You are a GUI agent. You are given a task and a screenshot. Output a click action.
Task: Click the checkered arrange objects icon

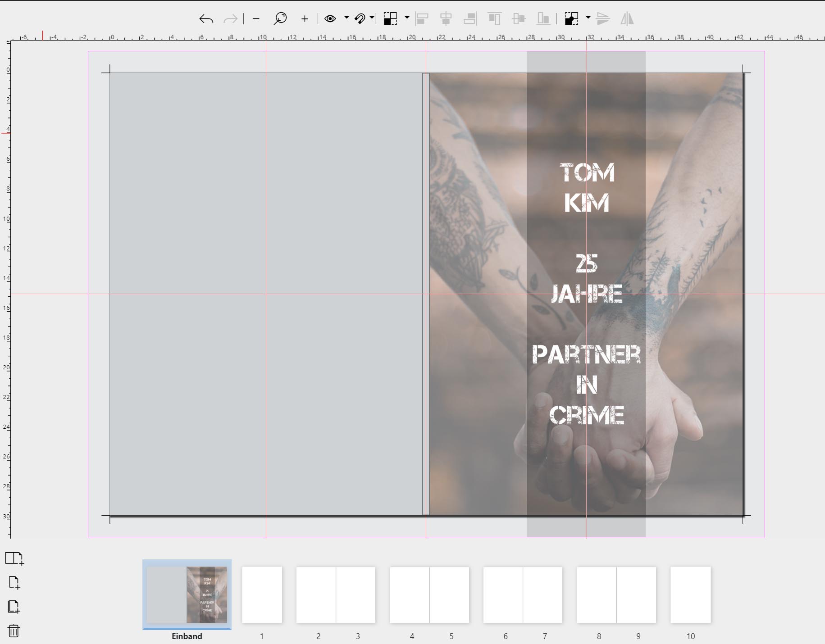(x=390, y=19)
